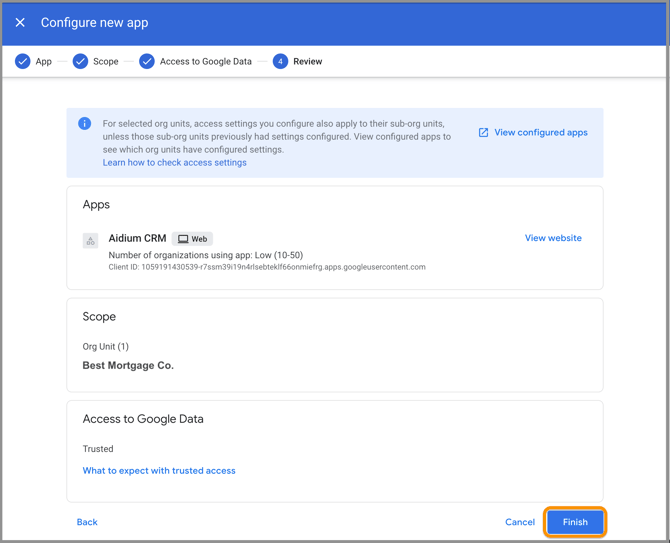670x543 pixels.
Task: Open View configured apps link
Action: click(541, 132)
